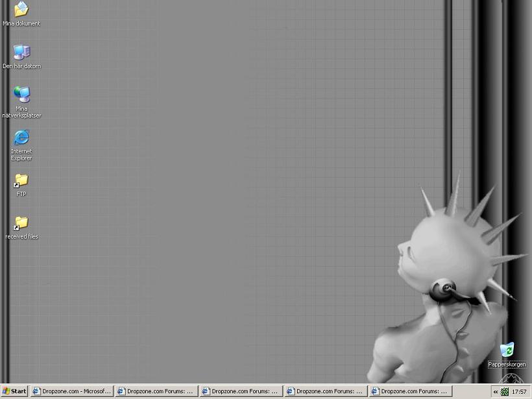
Task: Launch the Internet Explorer desktop icon
Action: 21,138
